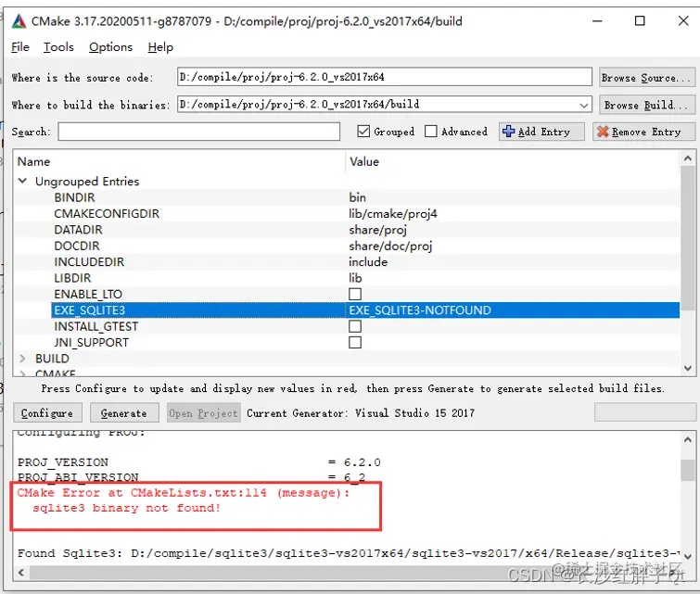Click the entries list vertical scrollbar

[688, 238]
